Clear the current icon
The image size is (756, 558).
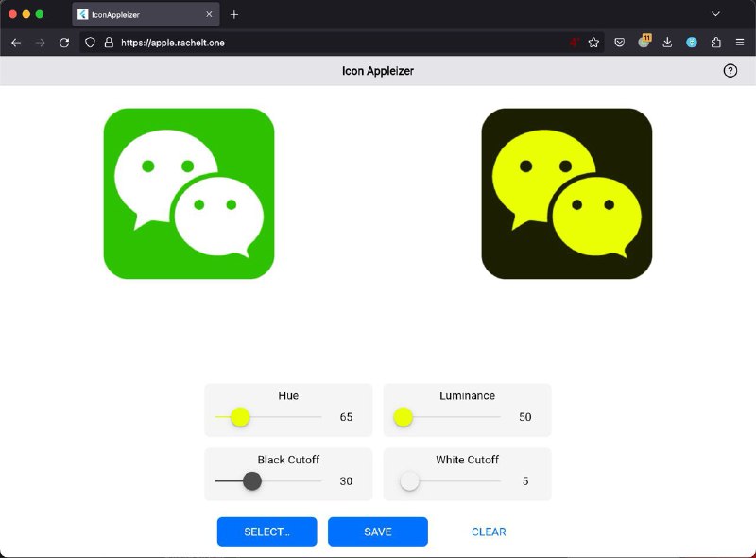pos(489,532)
